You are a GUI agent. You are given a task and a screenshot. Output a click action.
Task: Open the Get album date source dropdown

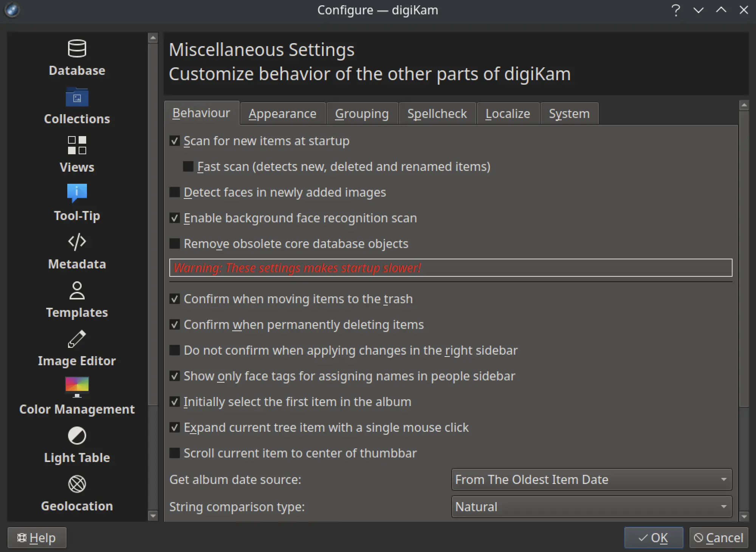[x=591, y=479]
